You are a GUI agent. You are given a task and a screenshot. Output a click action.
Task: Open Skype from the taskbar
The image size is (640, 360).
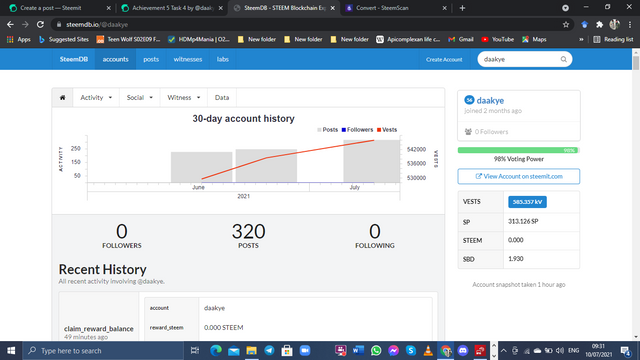tap(411, 351)
